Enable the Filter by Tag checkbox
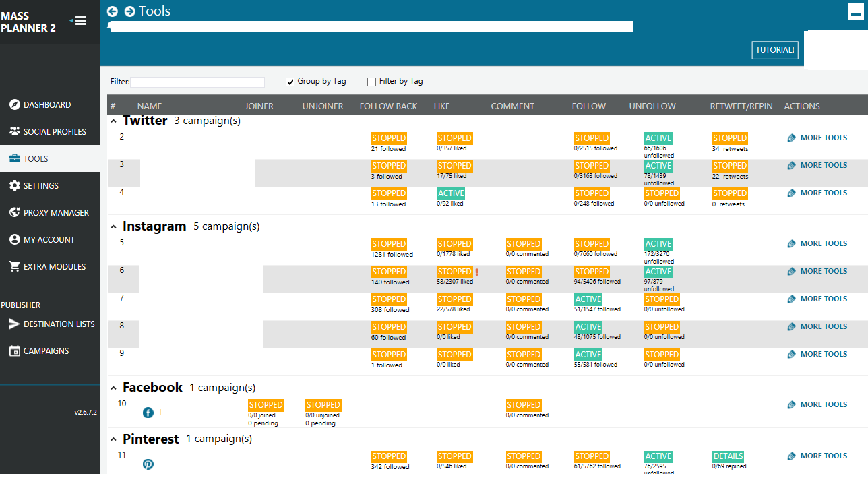 pyautogui.click(x=371, y=82)
